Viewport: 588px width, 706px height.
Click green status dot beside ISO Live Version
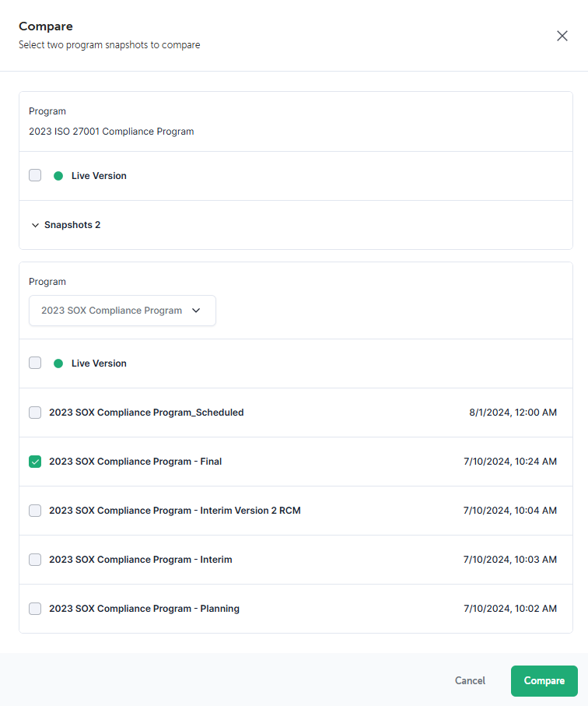click(x=58, y=176)
